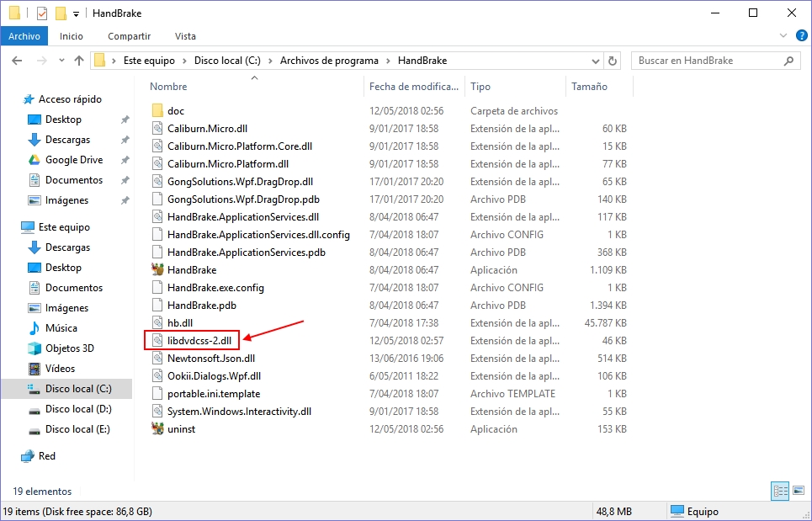
Task: Click the Newtonsoft.Json.dll file icon
Action: pos(158,358)
